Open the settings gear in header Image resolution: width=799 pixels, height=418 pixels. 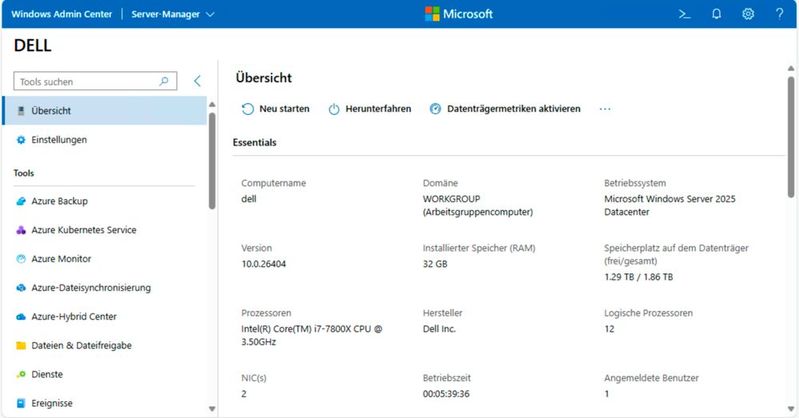[748, 14]
